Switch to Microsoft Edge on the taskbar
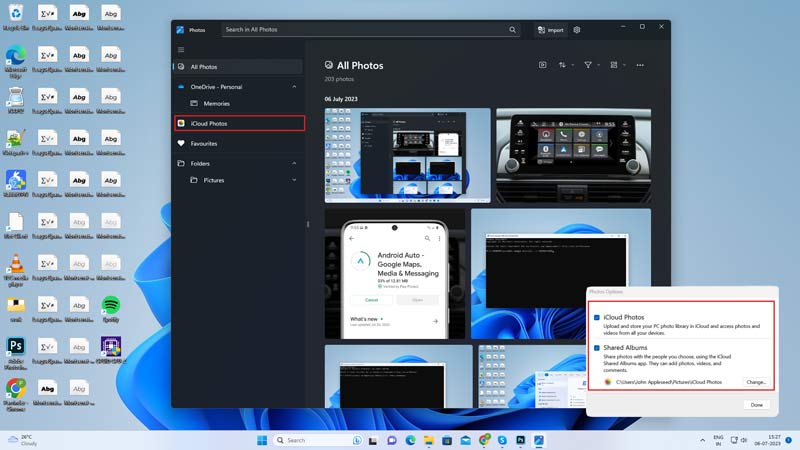The image size is (800, 450). pyautogui.click(x=410, y=440)
